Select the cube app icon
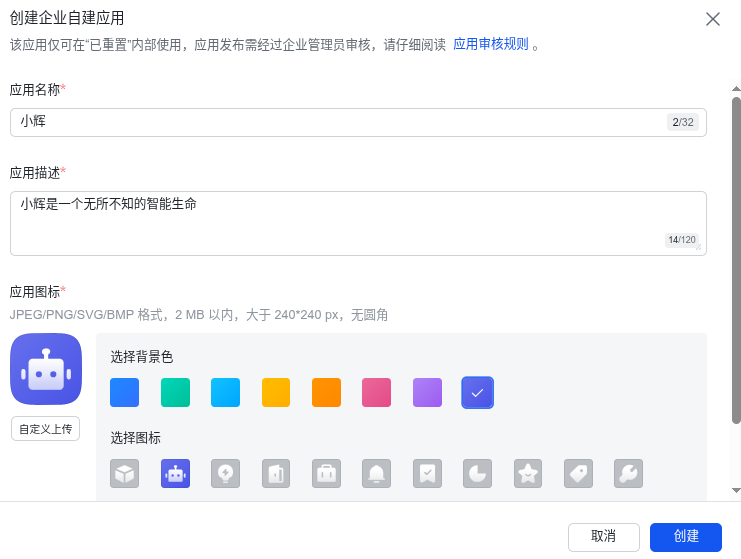 tap(124, 473)
